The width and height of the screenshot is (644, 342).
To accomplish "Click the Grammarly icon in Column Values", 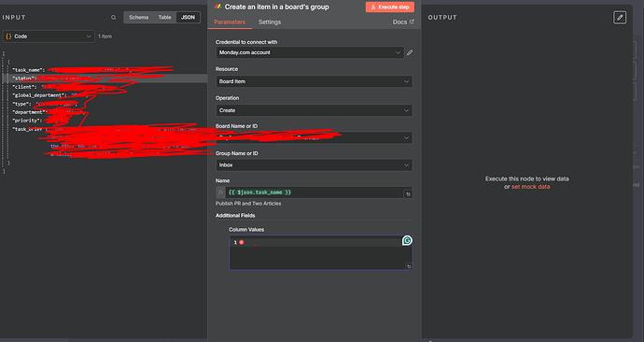I will pyautogui.click(x=407, y=240).
